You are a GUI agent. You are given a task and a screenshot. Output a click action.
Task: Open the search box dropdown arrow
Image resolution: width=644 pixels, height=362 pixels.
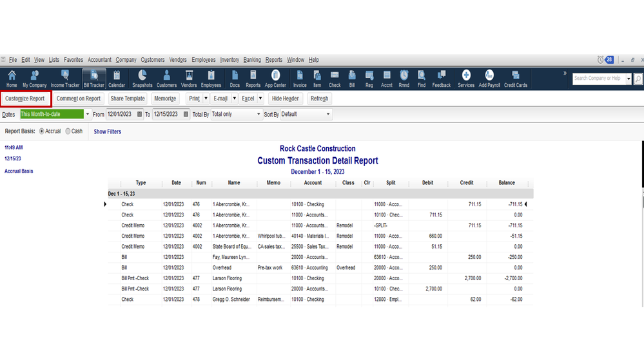629,79
